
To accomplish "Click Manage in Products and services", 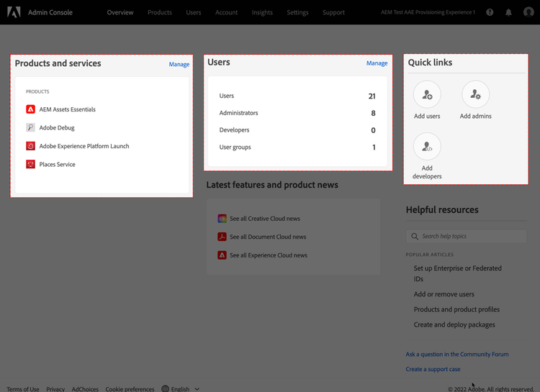I will pyautogui.click(x=179, y=64).
